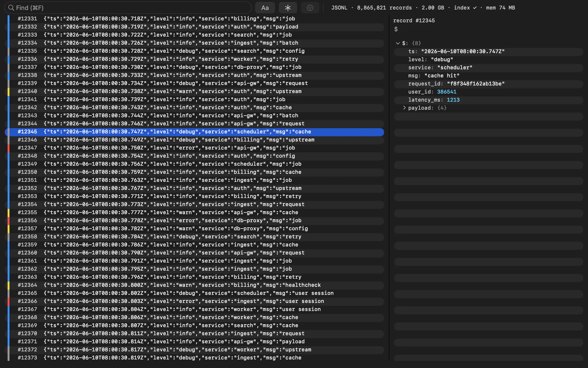The height and width of the screenshot is (368, 588).
Task: Select log record #12345
Action: [x=194, y=132]
